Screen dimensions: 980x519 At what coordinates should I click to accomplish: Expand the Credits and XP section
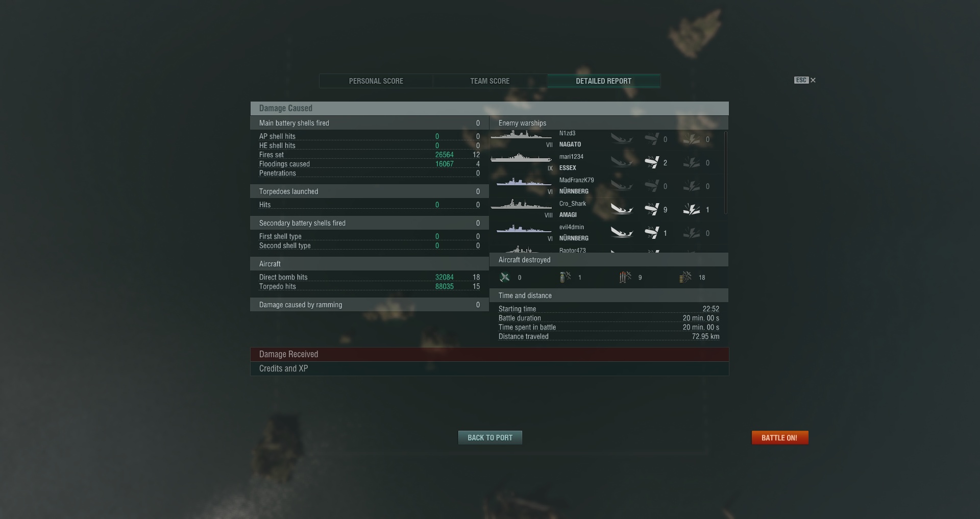(x=489, y=368)
